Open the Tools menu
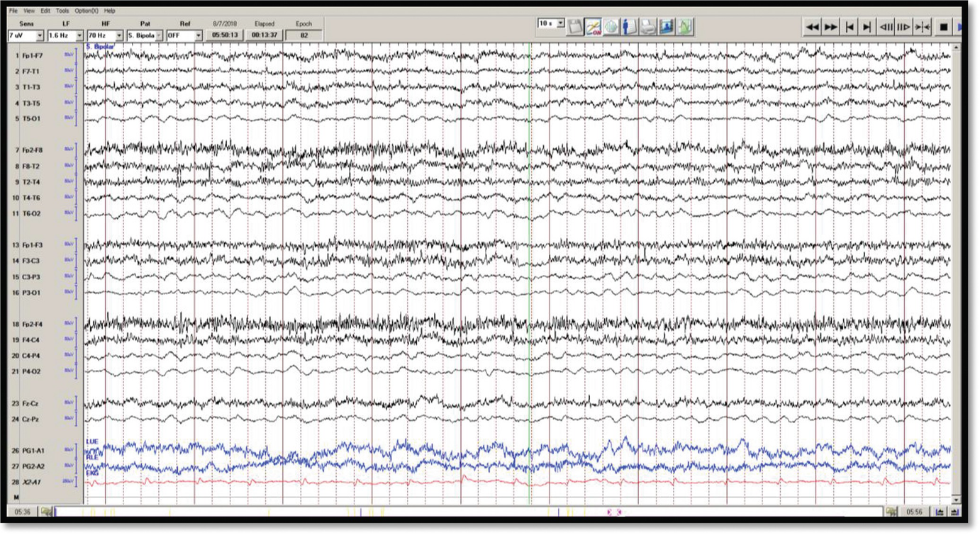980x535 pixels. (x=62, y=11)
